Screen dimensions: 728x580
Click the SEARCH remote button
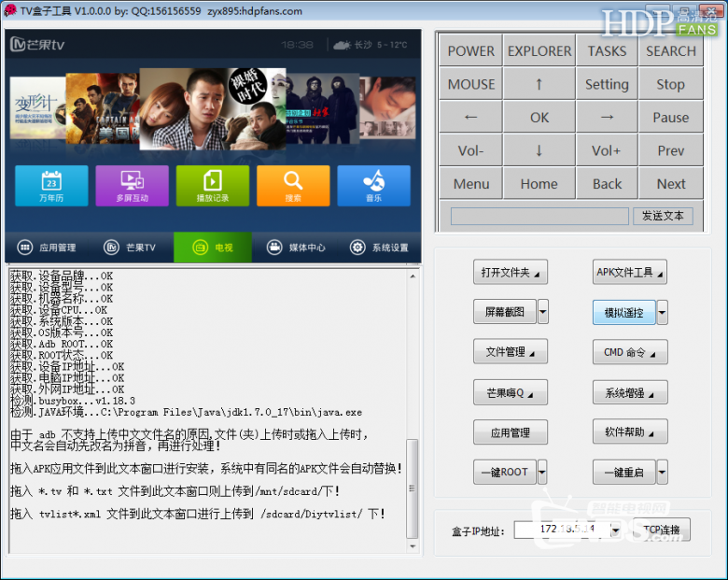(x=671, y=50)
